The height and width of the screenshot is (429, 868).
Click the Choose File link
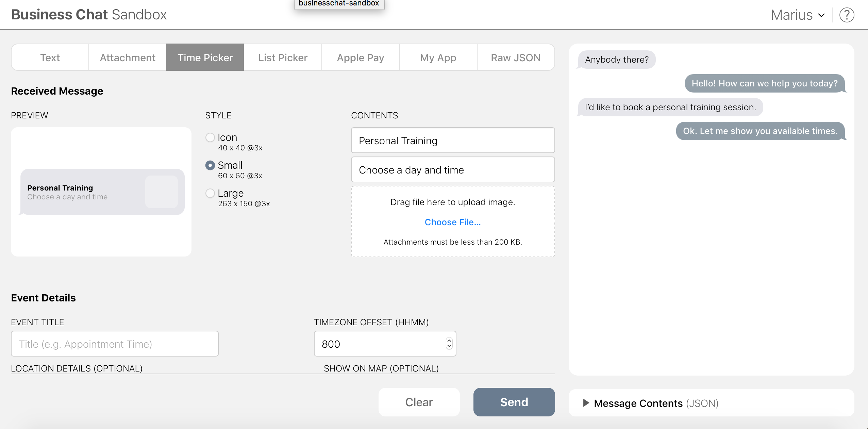[x=452, y=222]
